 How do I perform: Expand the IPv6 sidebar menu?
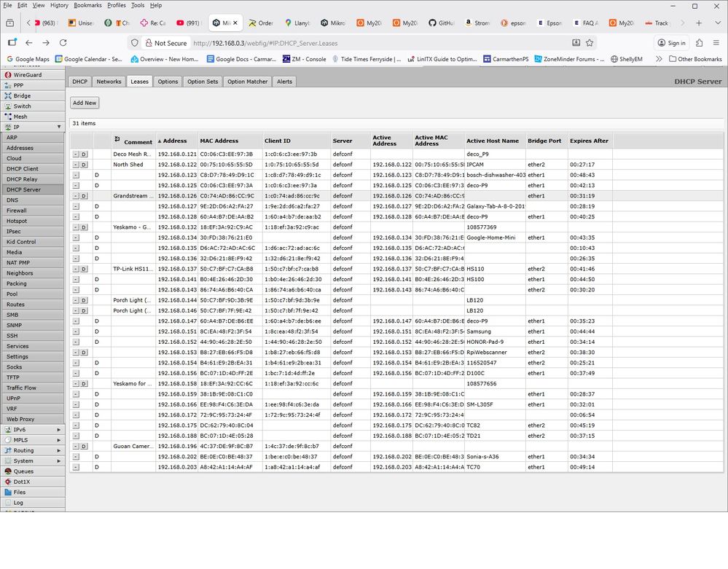pyautogui.click(x=20, y=430)
